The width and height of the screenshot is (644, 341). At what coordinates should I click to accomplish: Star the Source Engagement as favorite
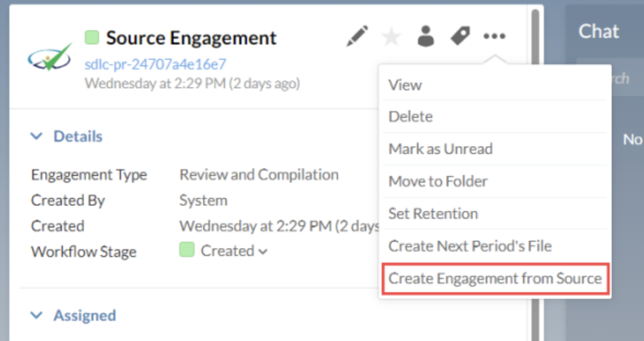coord(391,37)
